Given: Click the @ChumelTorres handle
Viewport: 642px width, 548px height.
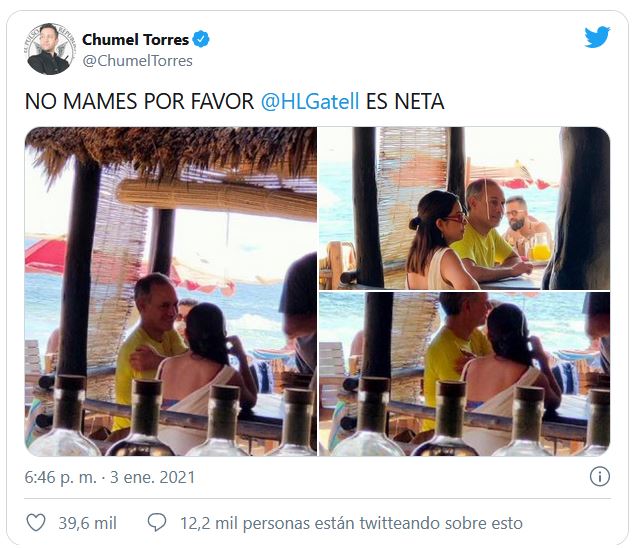Looking at the screenshot, I should (x=138, y=61).
